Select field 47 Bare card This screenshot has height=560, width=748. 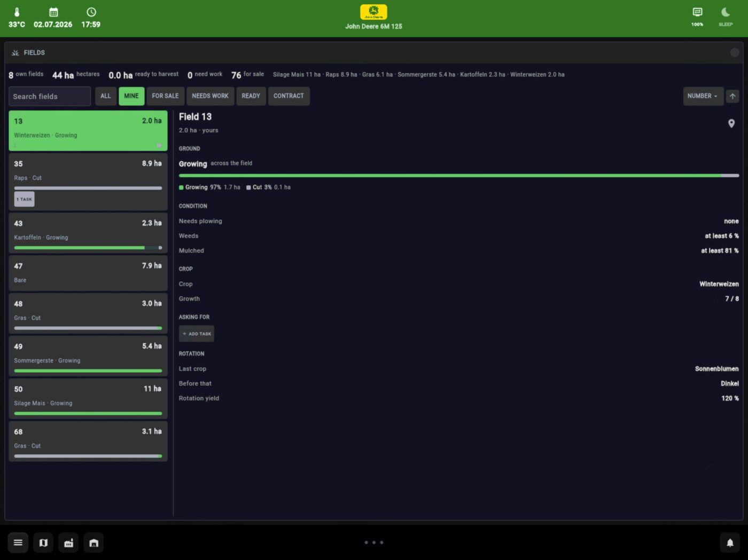click(88, 273)
